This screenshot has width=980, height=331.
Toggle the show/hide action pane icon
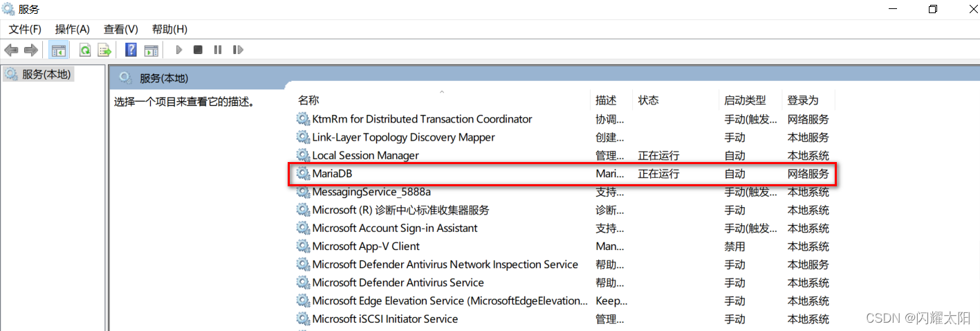click(x=151, y=50)
